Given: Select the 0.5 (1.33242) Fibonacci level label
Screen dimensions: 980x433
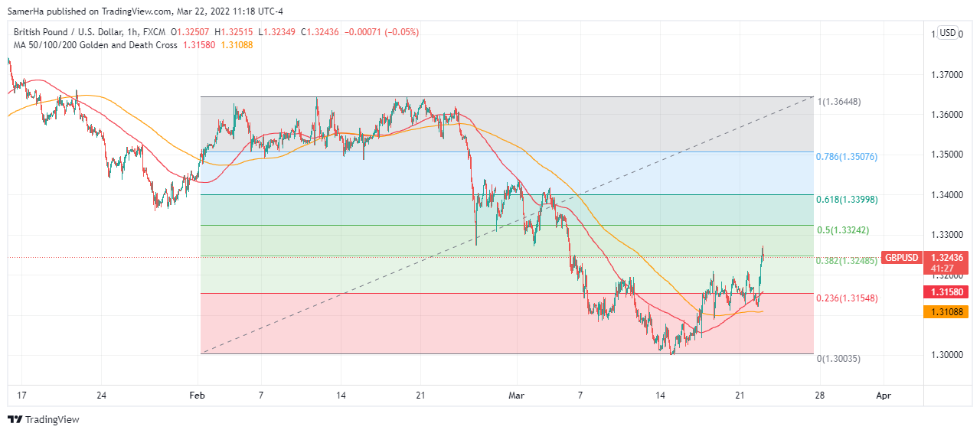Looking at the screenshot, I should tap(843, 230).
